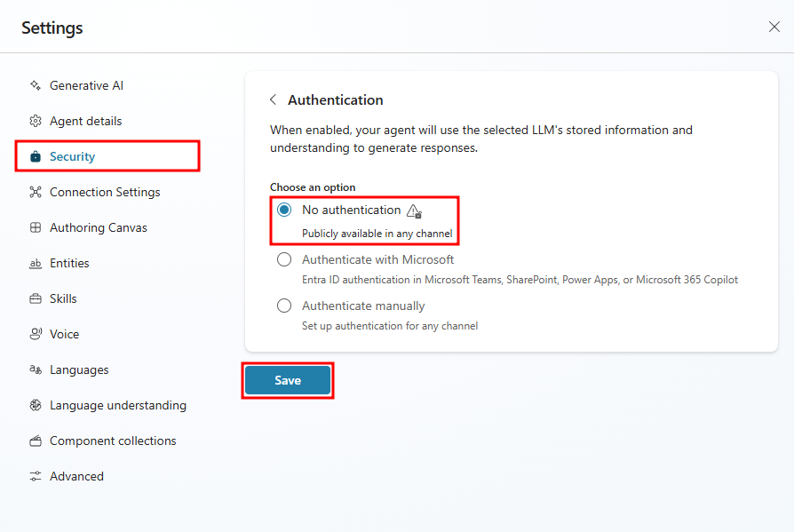This screenshot has width=794, height=532.
Task: Click the Languages translate icon
Action: pyautogui.click(x=36, y=369)
